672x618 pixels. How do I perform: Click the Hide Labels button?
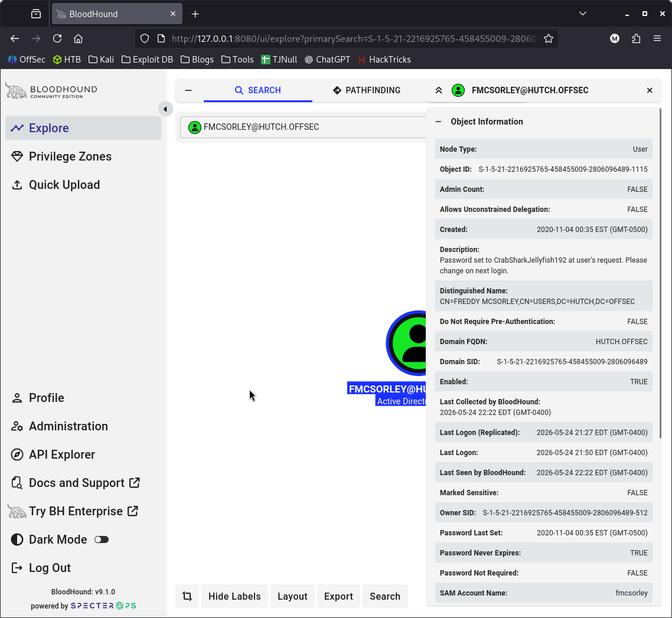[x=234, y=596]
